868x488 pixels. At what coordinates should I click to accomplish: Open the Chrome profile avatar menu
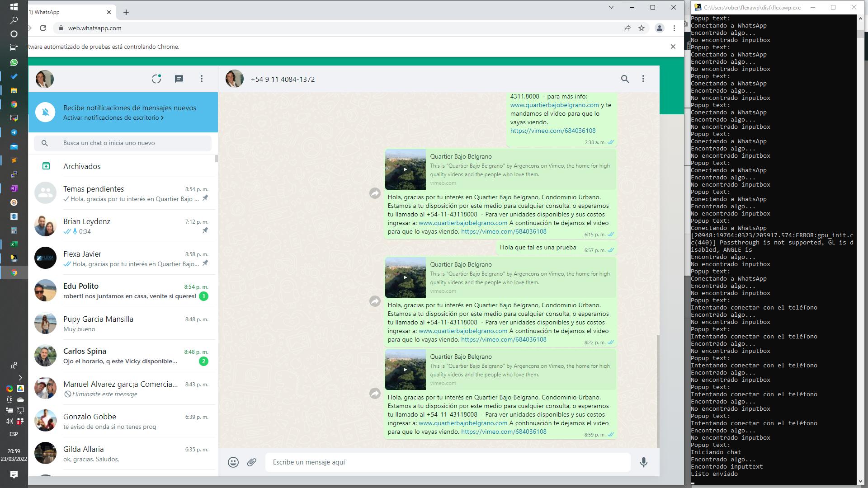tap(660, 28)
